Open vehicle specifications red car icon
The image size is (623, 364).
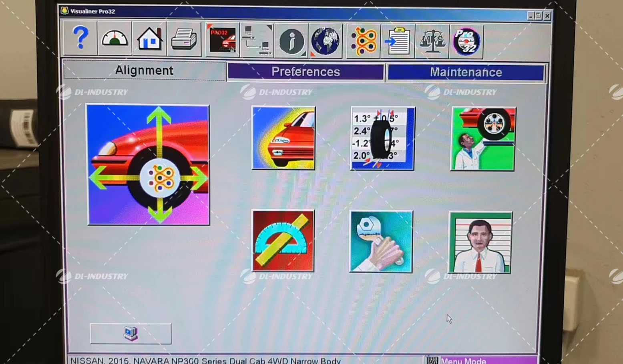283,138
